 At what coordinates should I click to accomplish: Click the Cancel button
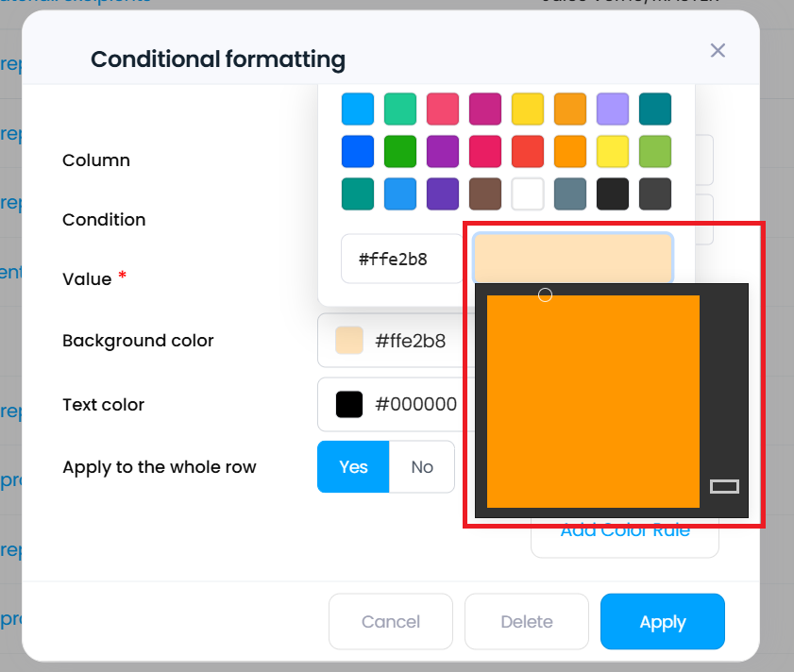[391, 622]
